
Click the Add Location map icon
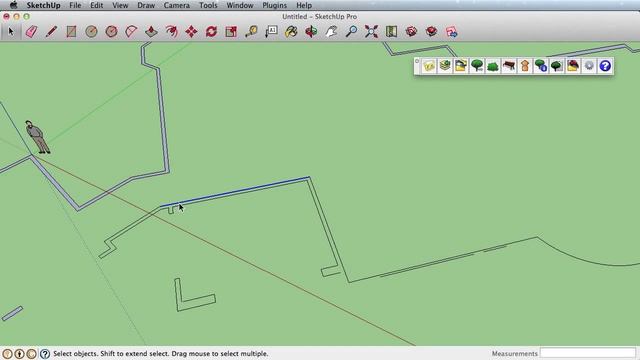pyautogui.click(x=391, y=31)
